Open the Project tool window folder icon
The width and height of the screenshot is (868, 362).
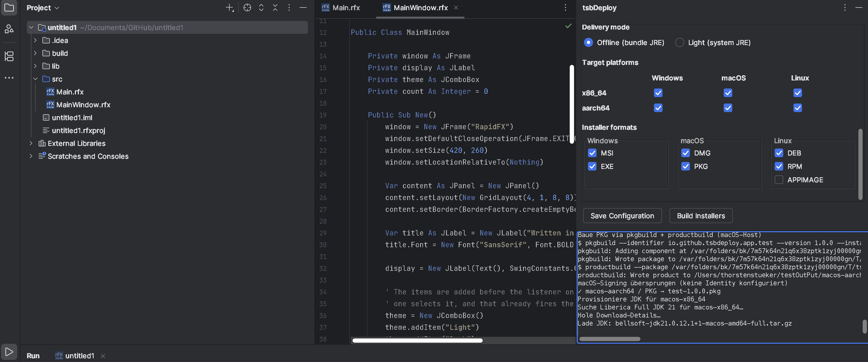[x=9, y=8]
